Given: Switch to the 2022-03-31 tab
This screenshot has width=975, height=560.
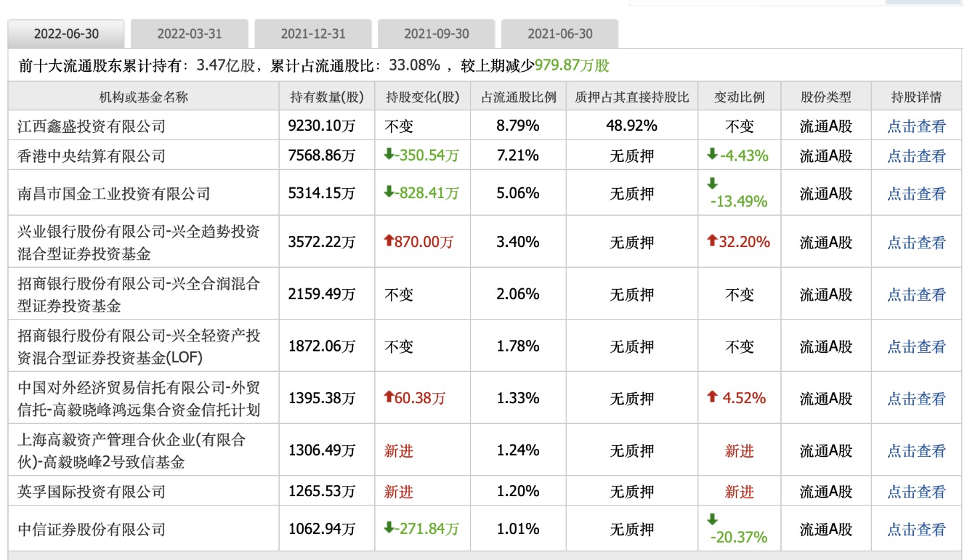Looking at the screenshot, I should (x=189, y=34).
